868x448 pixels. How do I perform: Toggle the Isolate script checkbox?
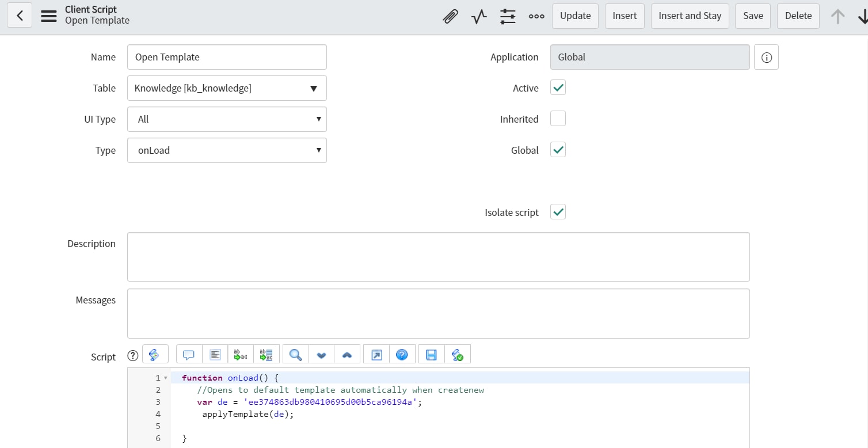(558, 212)
